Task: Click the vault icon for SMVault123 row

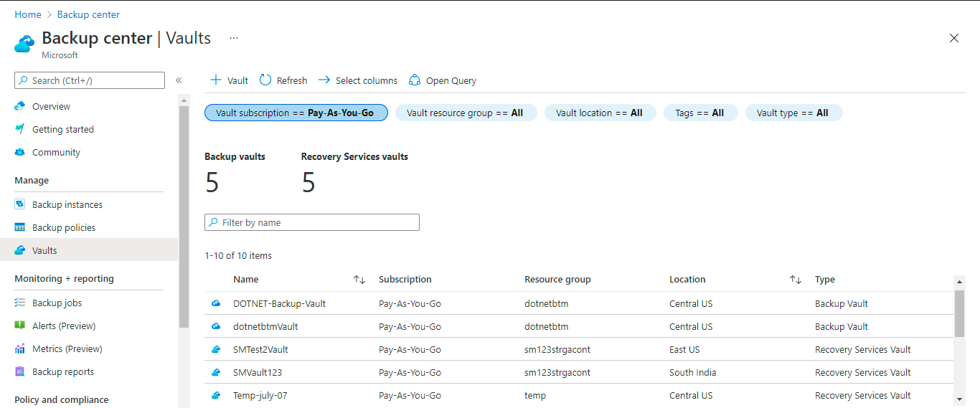Action: [x=215, y=372]
